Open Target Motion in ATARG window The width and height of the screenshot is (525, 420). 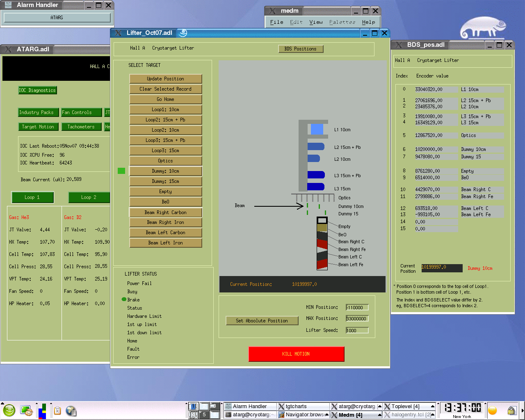pyautogui.click(x=39, y=127)
